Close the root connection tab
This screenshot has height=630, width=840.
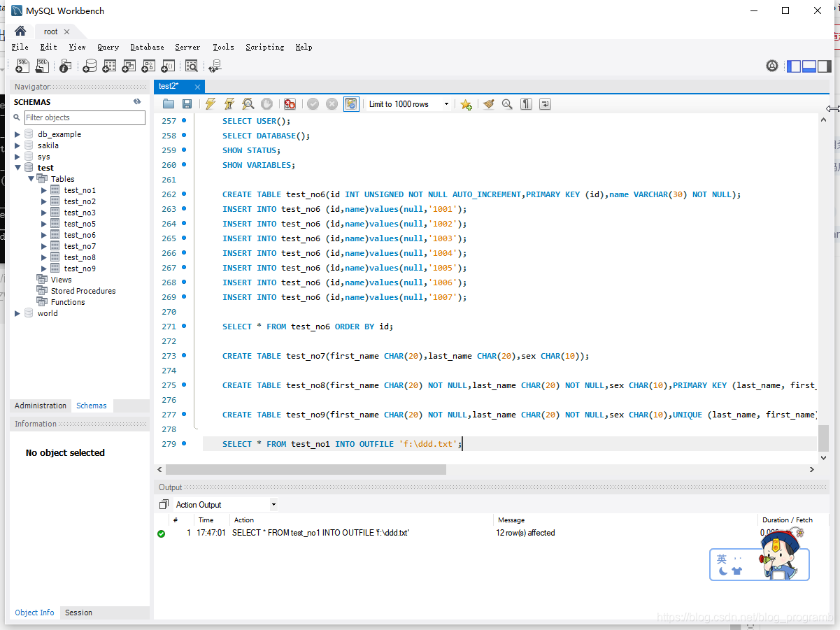(66, 31)
